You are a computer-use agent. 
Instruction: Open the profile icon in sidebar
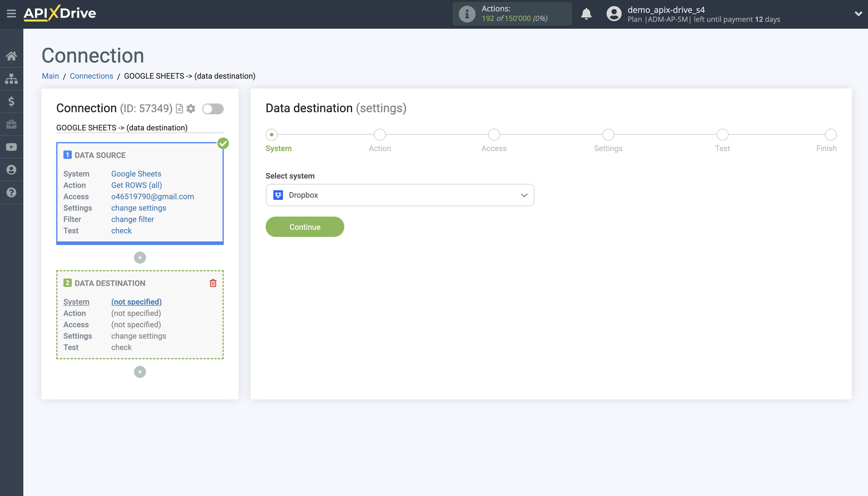click(11, 169)
